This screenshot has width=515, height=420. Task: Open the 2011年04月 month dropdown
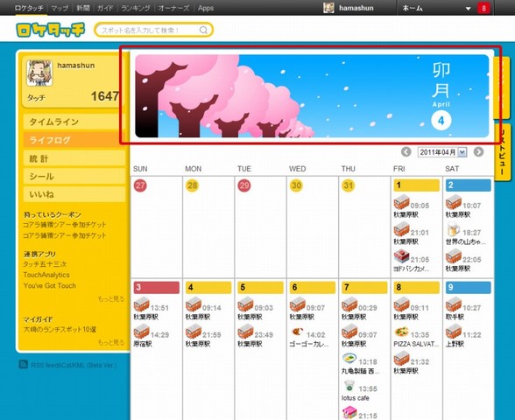point(442,152)
